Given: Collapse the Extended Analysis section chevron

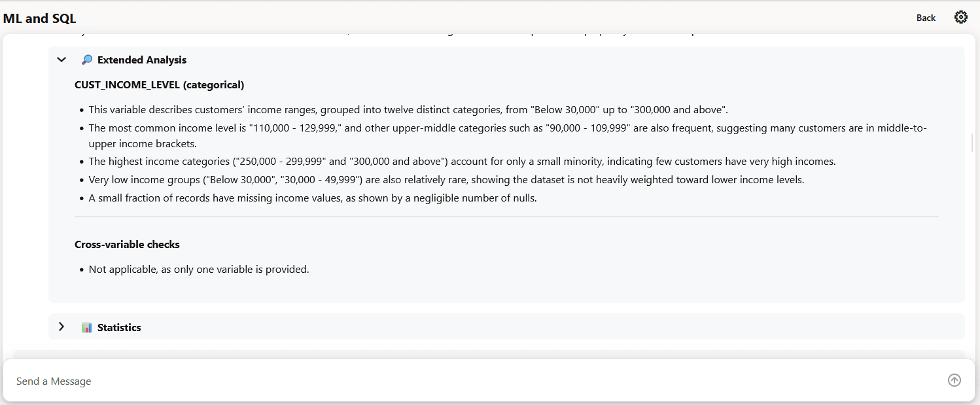Looking at the screenshot, I should [x=61, y=60].
